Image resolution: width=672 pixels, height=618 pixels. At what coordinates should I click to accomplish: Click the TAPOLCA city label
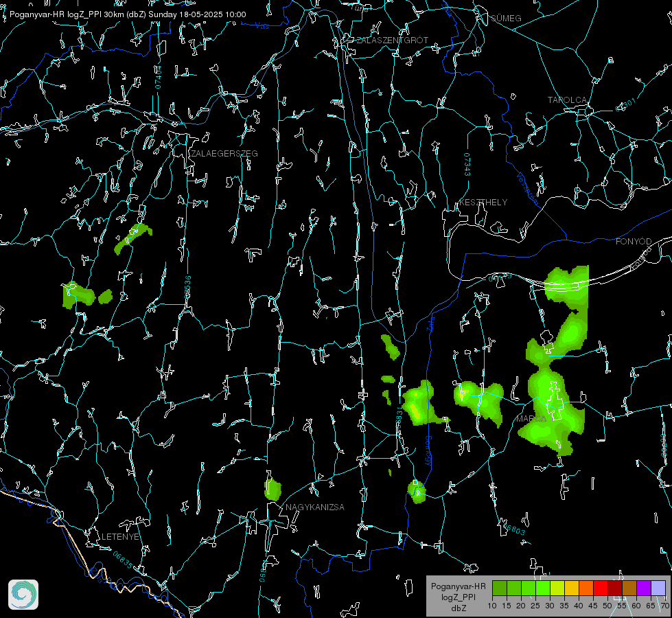point(567,100)
